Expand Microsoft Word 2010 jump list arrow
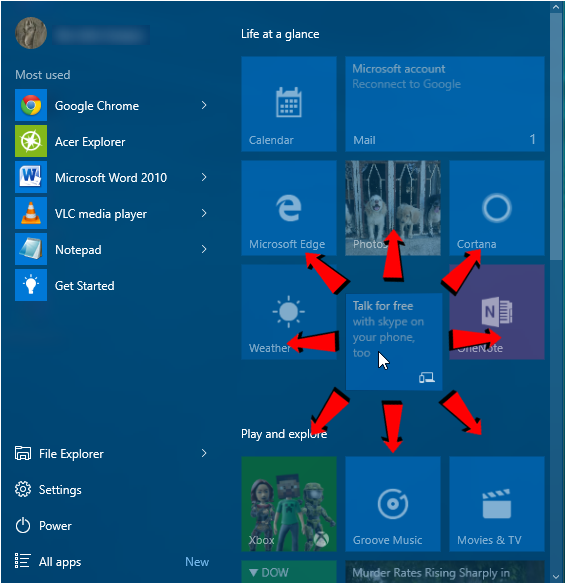This screenshot has height=585, width=566. click(204, 177)
